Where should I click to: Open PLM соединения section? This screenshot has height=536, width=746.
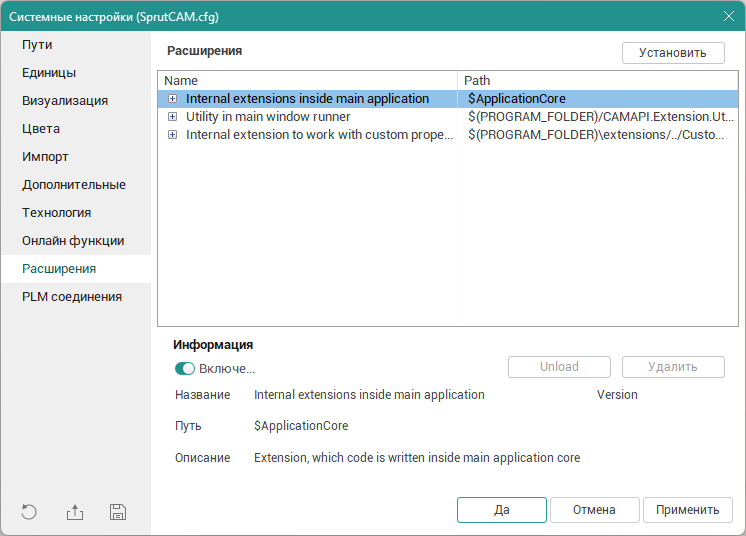point(72,297)
